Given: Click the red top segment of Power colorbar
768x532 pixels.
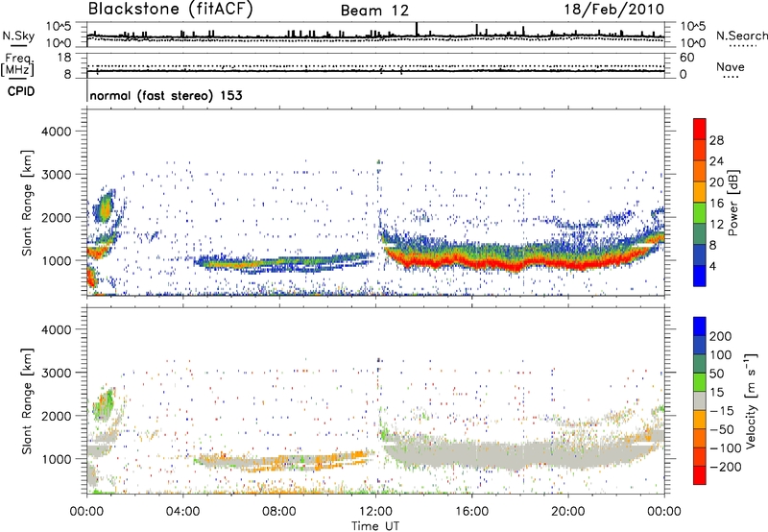Looking at the screenshot, I should click(x=700, y=129).
